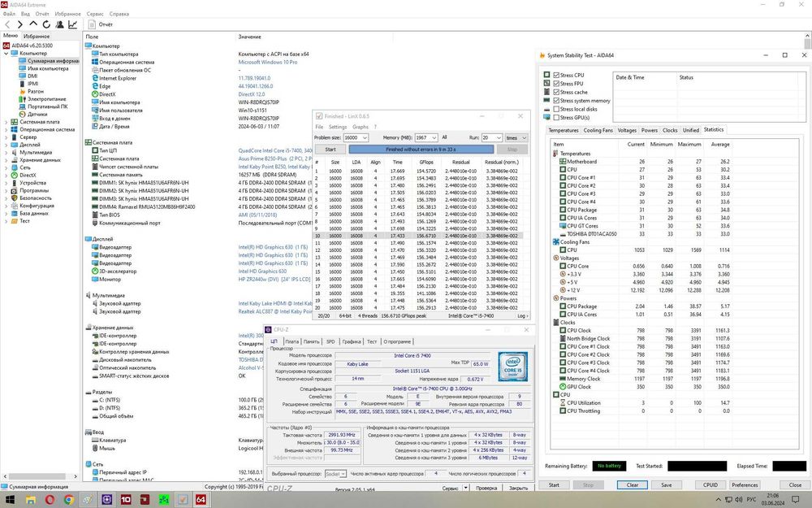Refresh the AIDA64 page with circular arrow
The height and width of the screenshot is (508, 812).
(x=46, y=24)
